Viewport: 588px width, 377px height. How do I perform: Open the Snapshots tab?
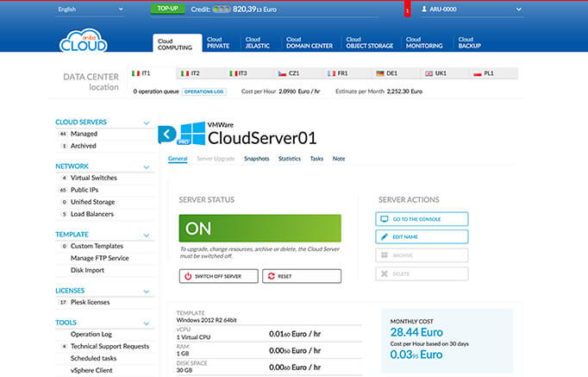(x=257, y=159)
